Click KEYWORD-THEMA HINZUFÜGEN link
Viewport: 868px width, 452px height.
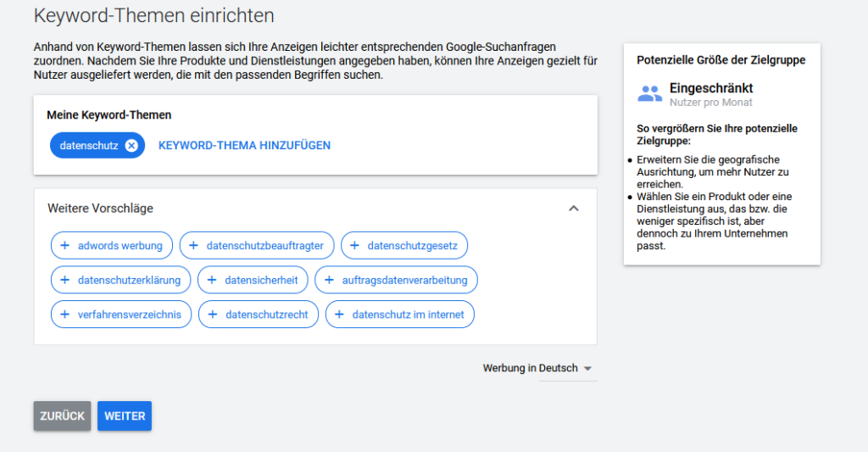(x=244, y=146)
